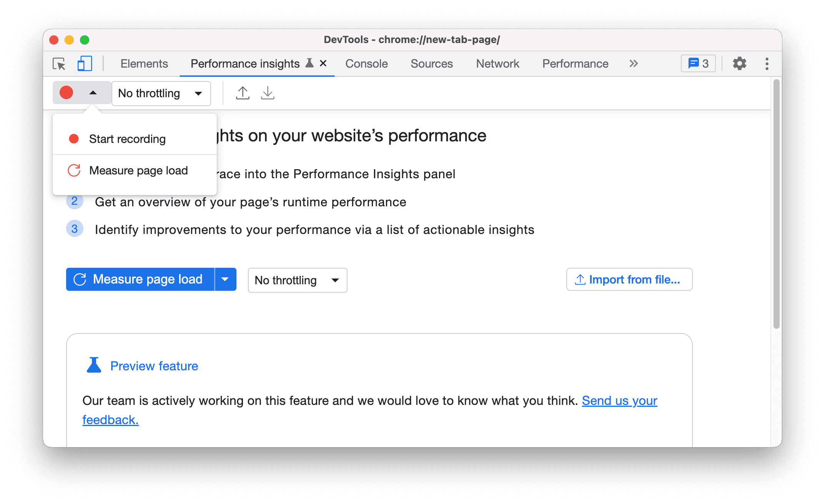Screen dimensions: 825x504
Task: Expand the recording options dropdown arrow
Action: click(x=92, y=93)
